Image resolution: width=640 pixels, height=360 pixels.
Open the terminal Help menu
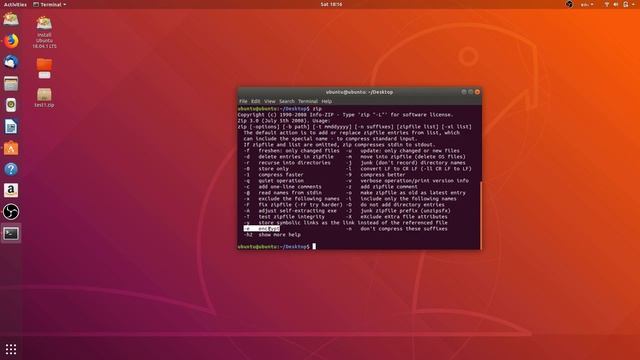pyautogui.click(x=327, y=101)
